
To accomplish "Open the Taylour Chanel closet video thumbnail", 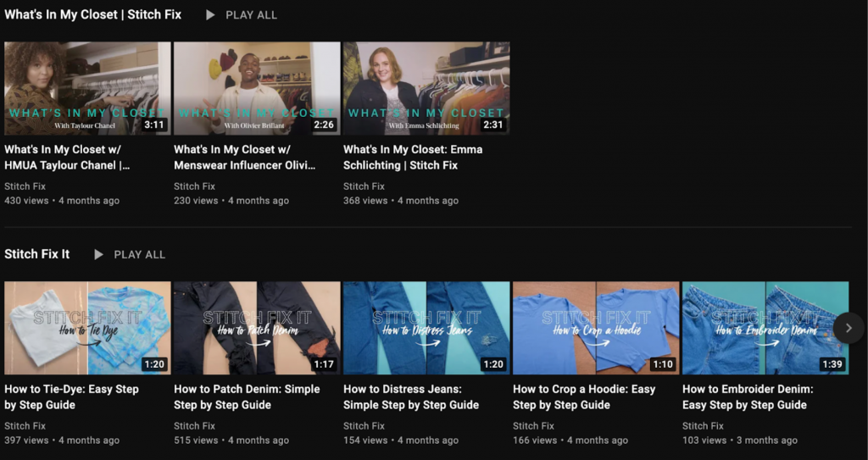I will click(x=87, y=89).
